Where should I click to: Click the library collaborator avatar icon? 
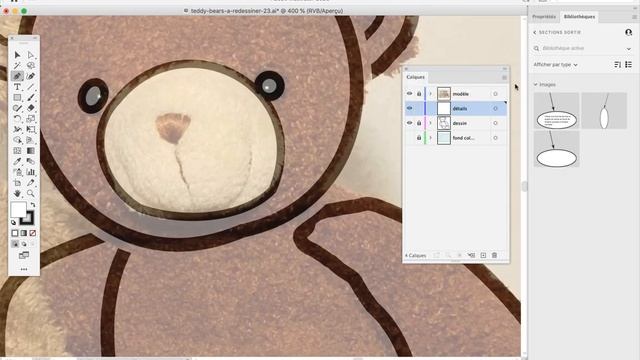click(629, 32)
